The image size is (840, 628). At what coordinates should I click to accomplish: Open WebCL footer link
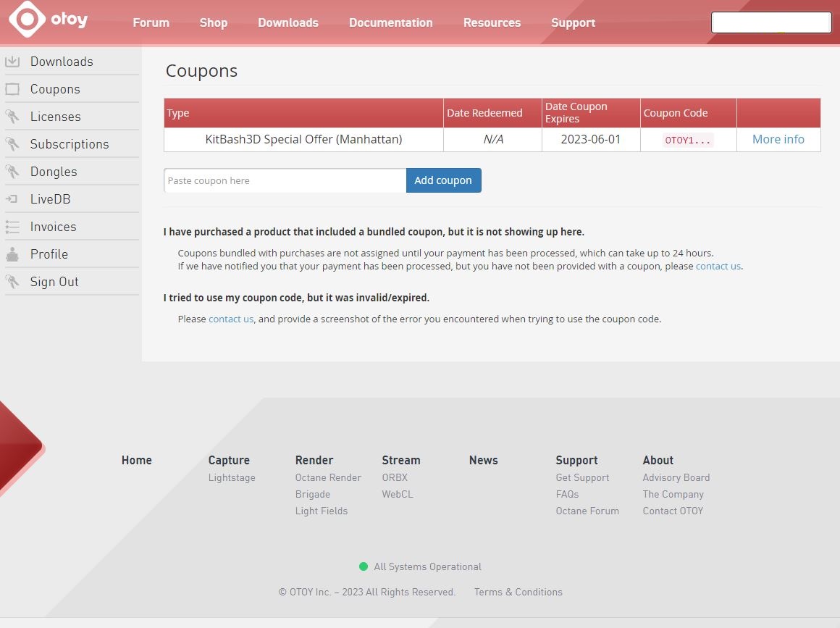click(x=397, y=494)
